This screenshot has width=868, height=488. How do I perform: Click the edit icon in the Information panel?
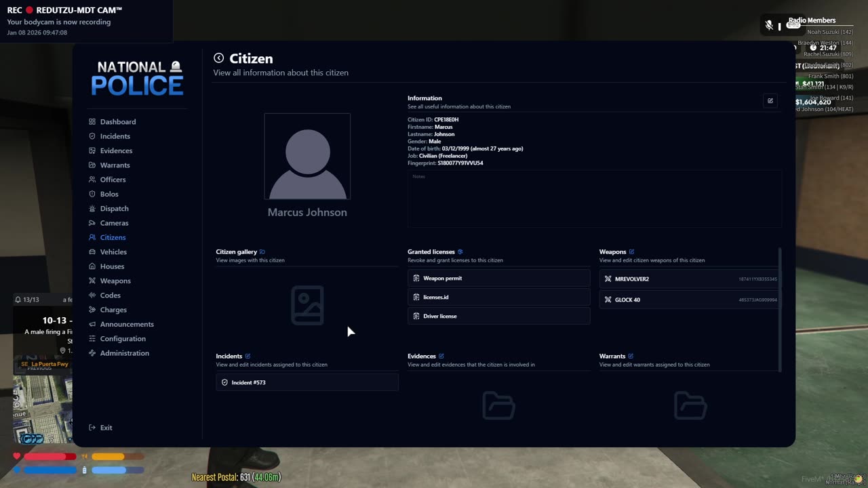(770, 101)
